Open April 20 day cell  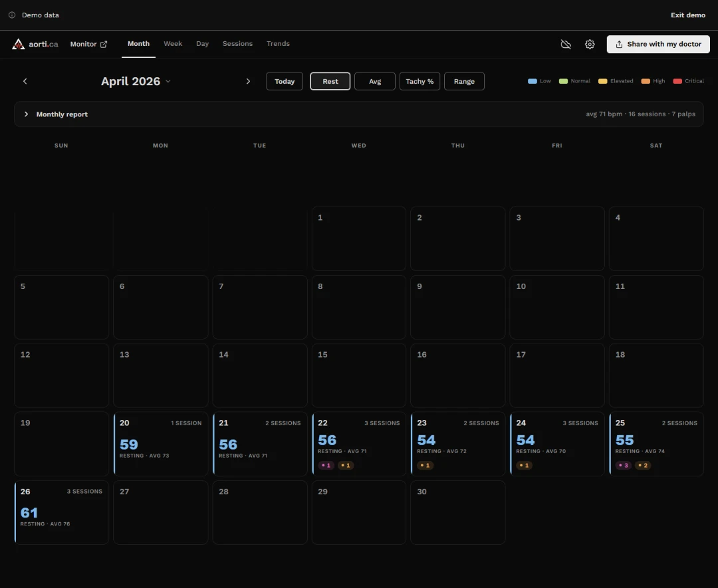(x=161, y=444)
